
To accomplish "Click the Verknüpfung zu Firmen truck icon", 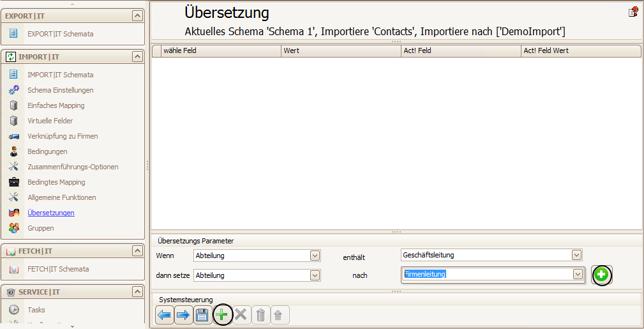I will pos(14,136).
